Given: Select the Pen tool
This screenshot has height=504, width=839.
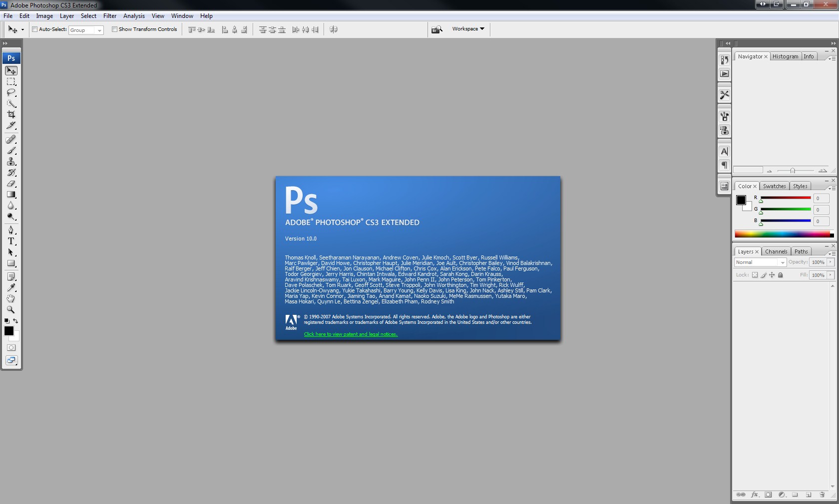Looking at the screenshot, I should tap(11, 230).
